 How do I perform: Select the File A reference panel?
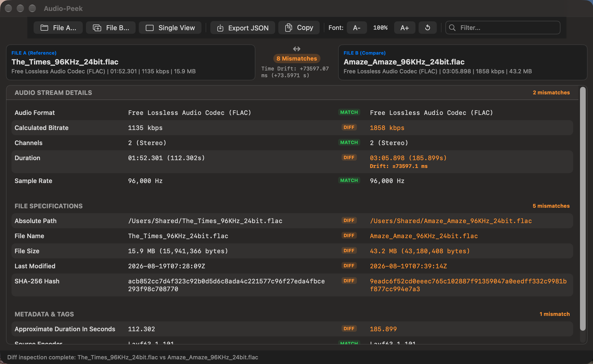click(131, 62)
